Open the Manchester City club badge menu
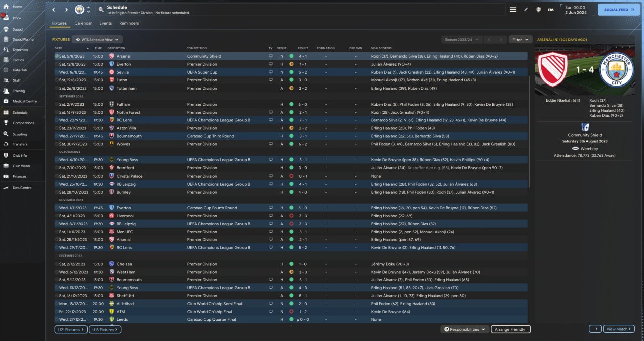Image resolution: width=644 pixels, height=341 pixels. pos(79,10)
